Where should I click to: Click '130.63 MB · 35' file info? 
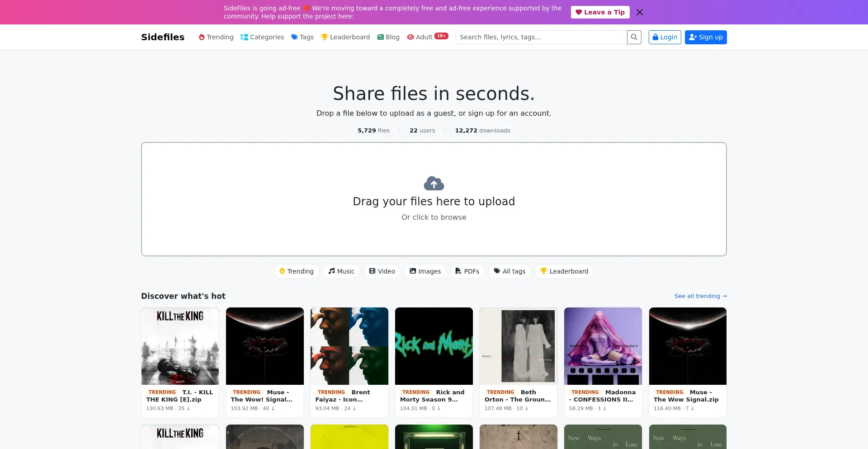pos(168,408)
